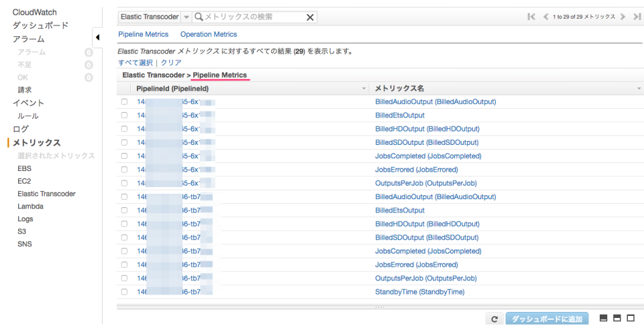Screen dimensions: 644x328
Task: Switch to split pane layout icon
Action: (x=616, y=318)
